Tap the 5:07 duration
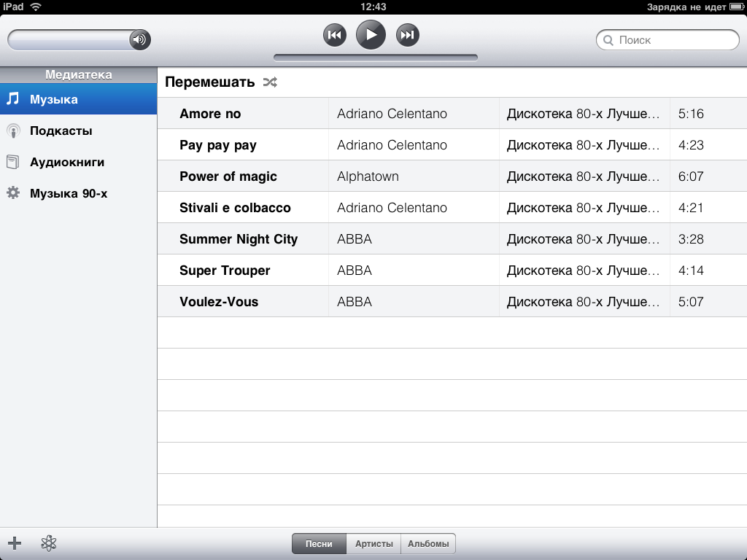The image size is (747, 560). coord(691,302)
